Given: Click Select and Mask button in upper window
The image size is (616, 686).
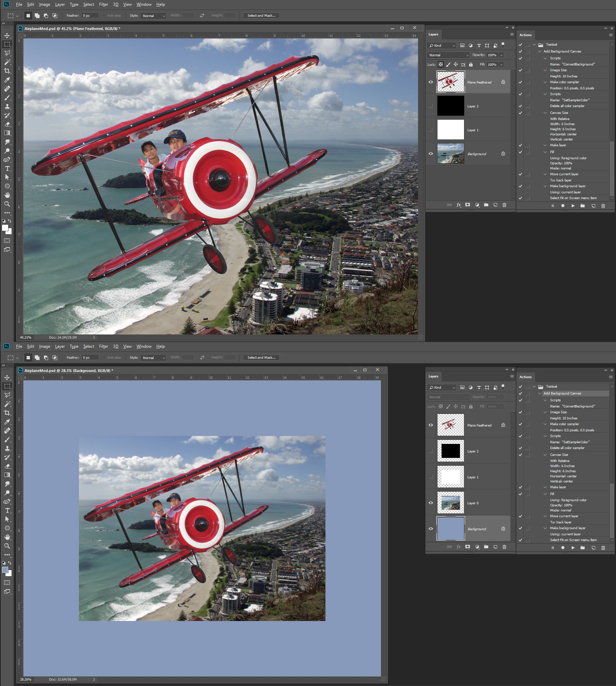Looking at the screenshot, I should pyautogui.click(x=261, y=15).
